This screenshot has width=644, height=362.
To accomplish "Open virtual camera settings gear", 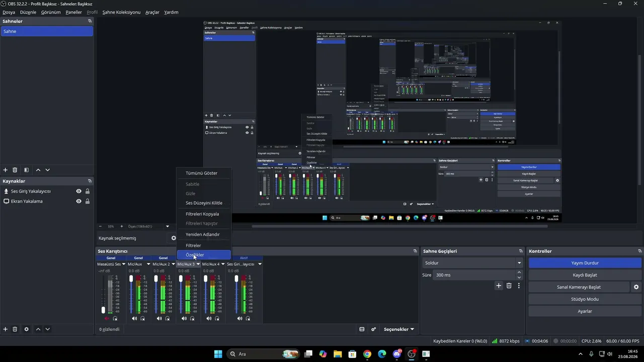I will tap(636, 287).
